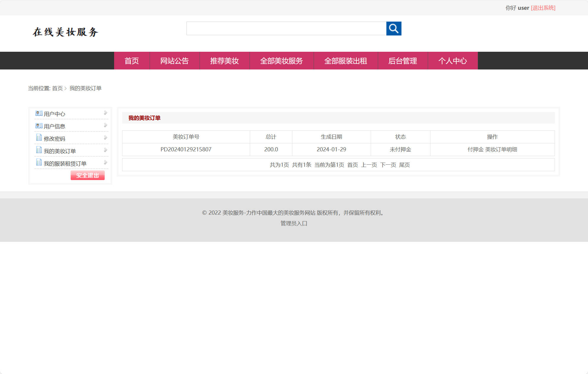The width and height of the screenshot is (588, 374).
Task: Open the 个人中心 tab
Action: coord(453,61)
